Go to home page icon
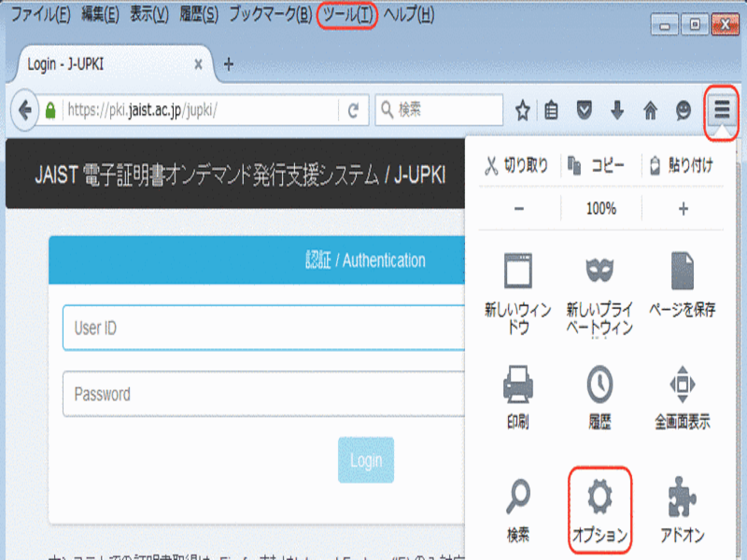The width and height of the screenshot is (747, 560). tap(650, 110)
